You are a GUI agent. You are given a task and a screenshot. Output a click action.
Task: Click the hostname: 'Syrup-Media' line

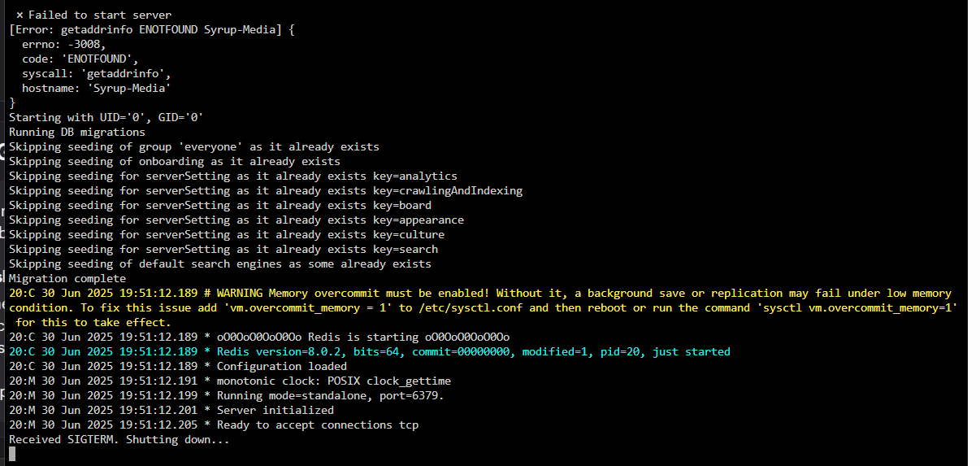pos(97,89)
